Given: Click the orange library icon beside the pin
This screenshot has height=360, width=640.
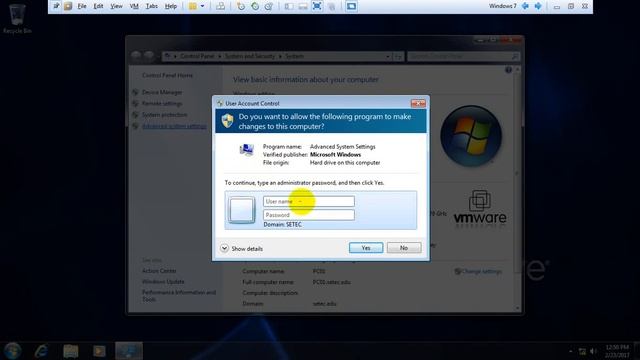Looking at the screenshot, I should [x=68, y=6].
